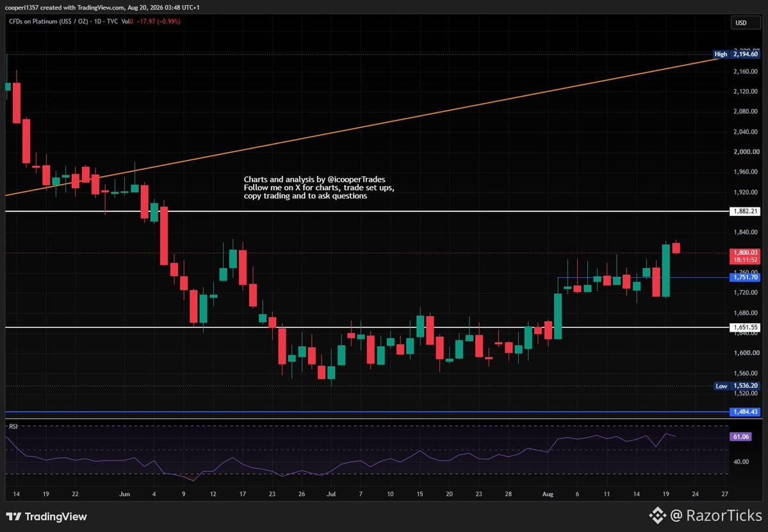
Task: Click the Aug label on time axis
Action: pos(548,494)
